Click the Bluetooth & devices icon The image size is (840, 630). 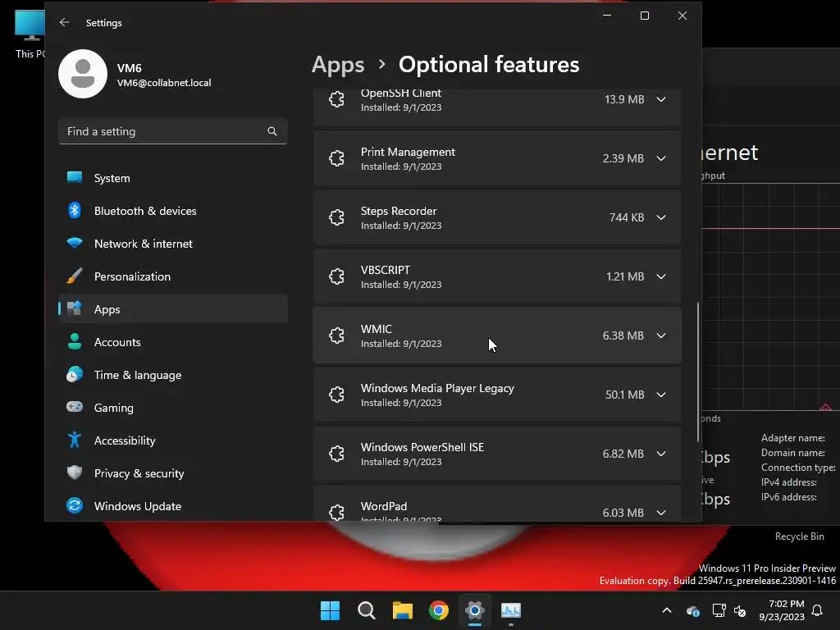(75, 210)
